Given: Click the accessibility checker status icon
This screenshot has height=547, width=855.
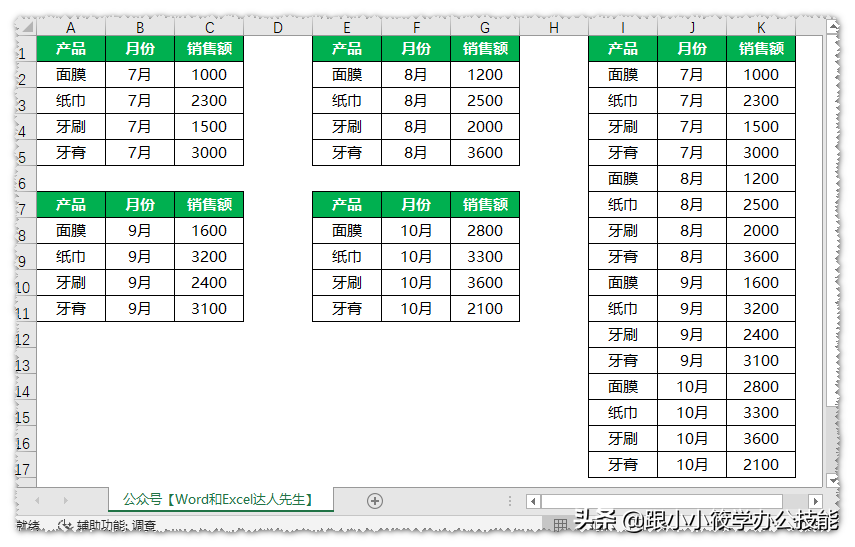Looking at the screenshot, I should point(65,525).
